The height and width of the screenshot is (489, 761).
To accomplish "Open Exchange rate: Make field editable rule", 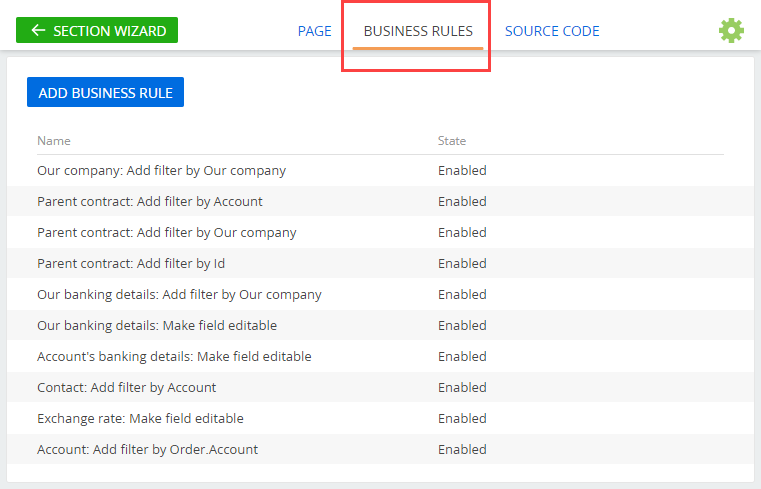I will pos(380,419).
